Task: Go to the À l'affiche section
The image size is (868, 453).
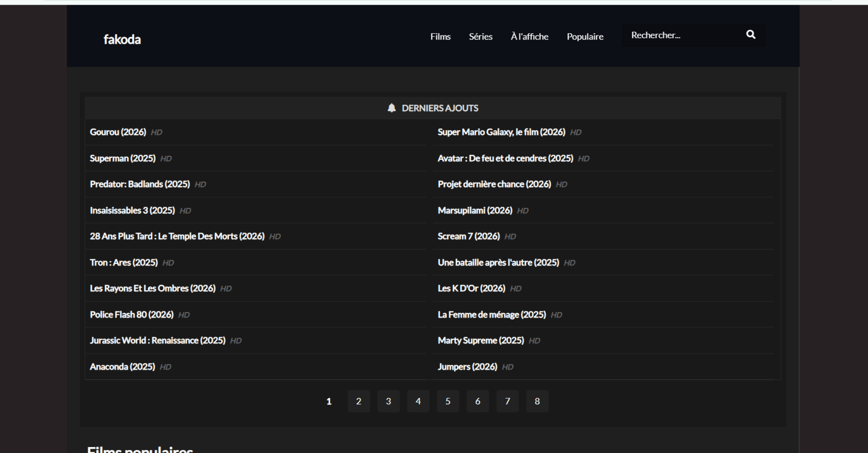Action: point(529,37)
